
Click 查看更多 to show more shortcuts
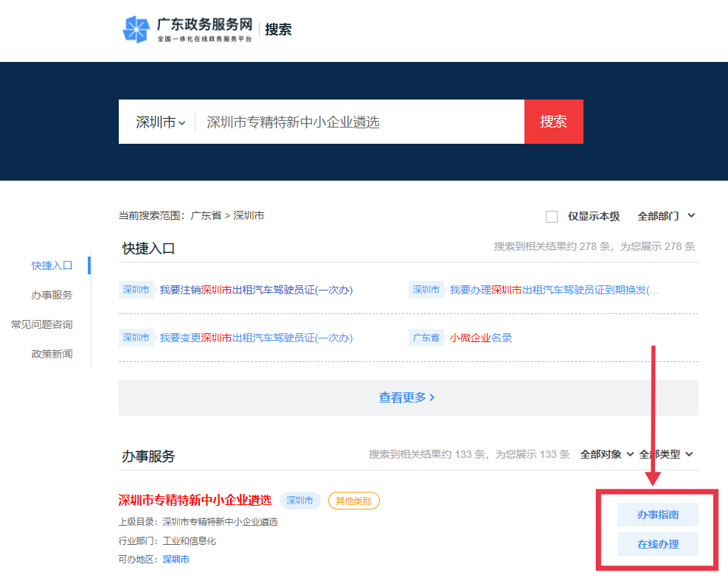[407, 397]
